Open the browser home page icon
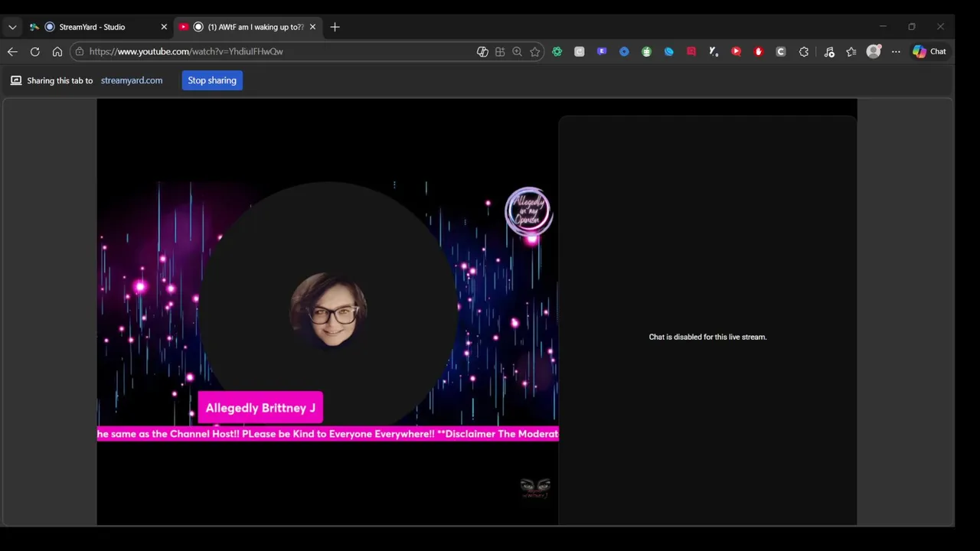This screenshot has width=980, height=551. pyautogui.click(x=57, y=51)
